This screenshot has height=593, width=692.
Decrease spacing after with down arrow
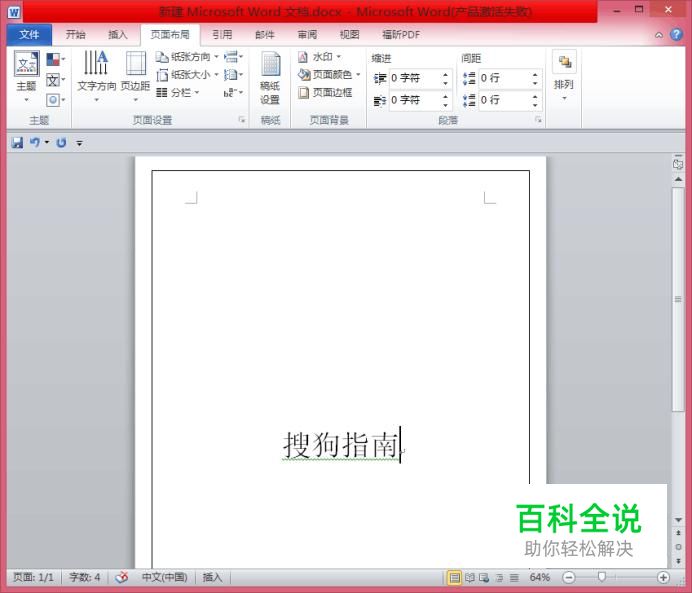coord(535,105)
